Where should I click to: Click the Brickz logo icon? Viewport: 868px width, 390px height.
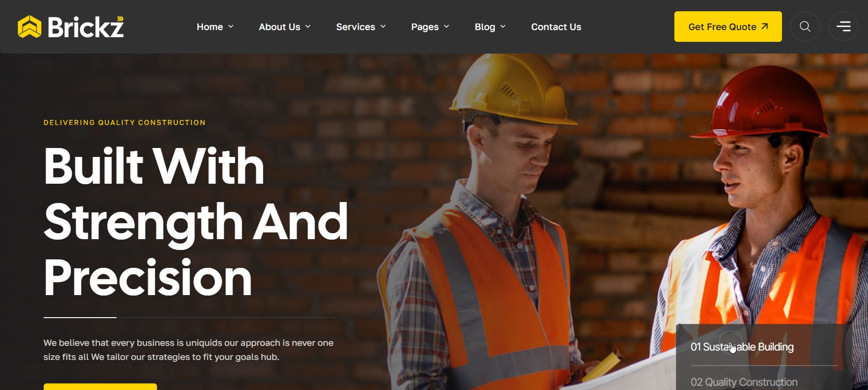click(x=30, y=26)
